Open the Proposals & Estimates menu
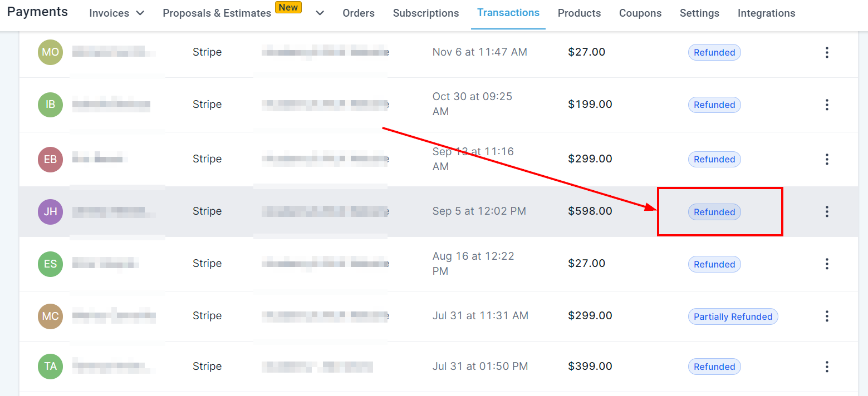 (217, 13)
